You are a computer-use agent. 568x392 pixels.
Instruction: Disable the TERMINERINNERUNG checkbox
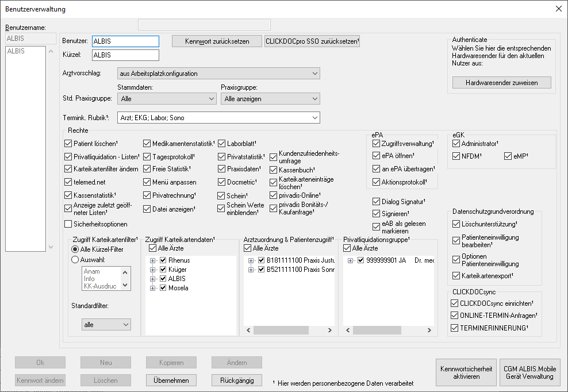455,328
